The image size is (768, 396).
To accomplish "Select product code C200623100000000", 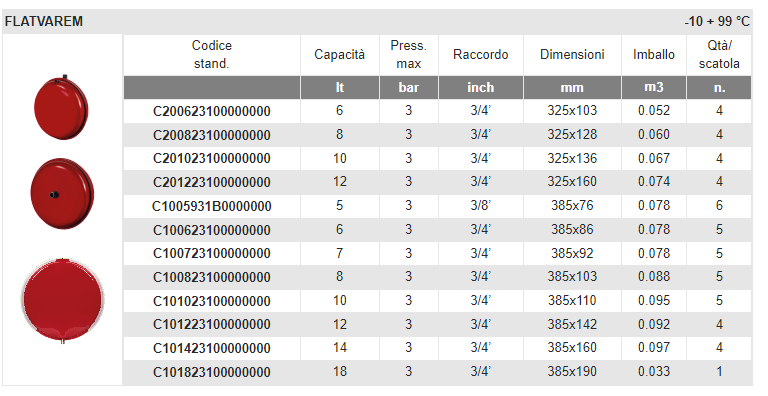I will [x=212, y=111].
